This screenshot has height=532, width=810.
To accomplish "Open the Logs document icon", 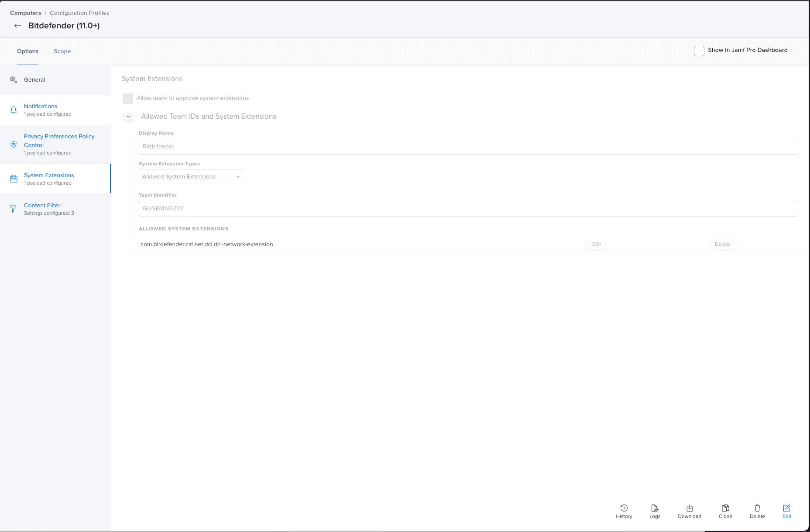I will 655,508.
